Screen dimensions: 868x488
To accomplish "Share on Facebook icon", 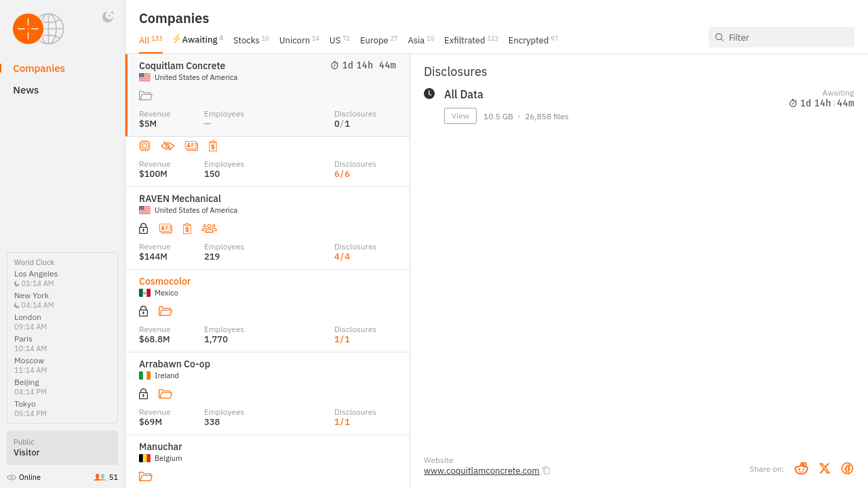I will tap(847, 468).
